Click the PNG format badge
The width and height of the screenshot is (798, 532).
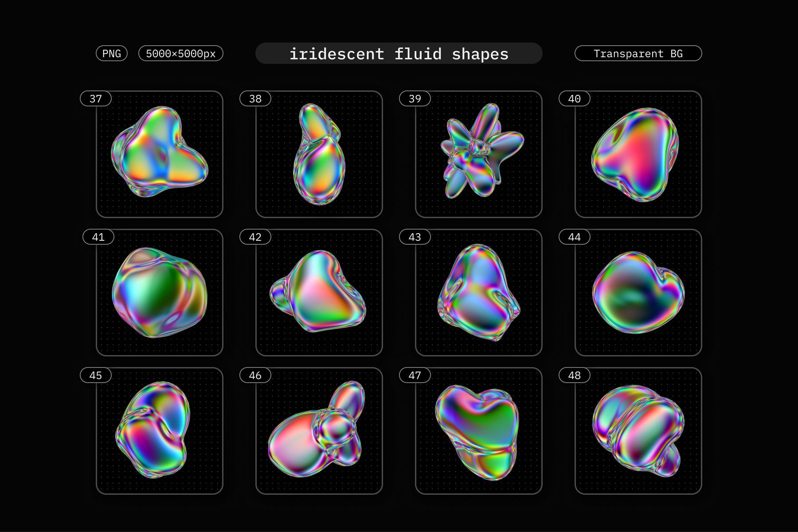click(x=112, y=54)
